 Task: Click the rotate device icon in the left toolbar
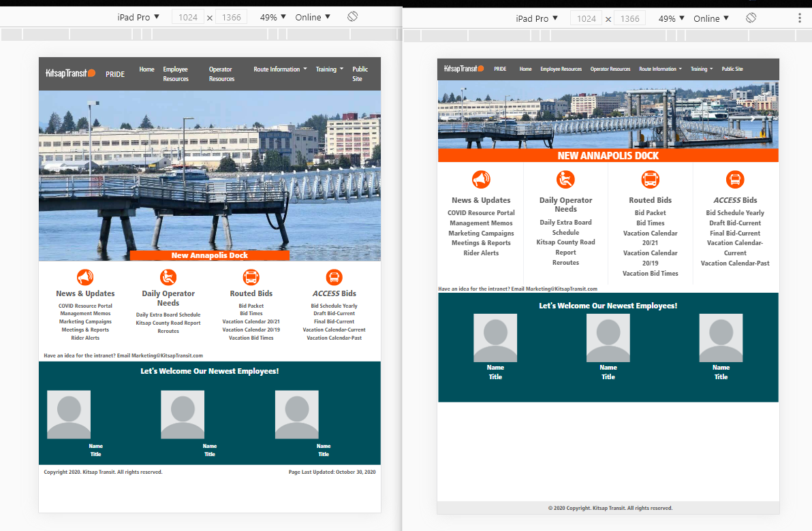(x=352, y=17)
